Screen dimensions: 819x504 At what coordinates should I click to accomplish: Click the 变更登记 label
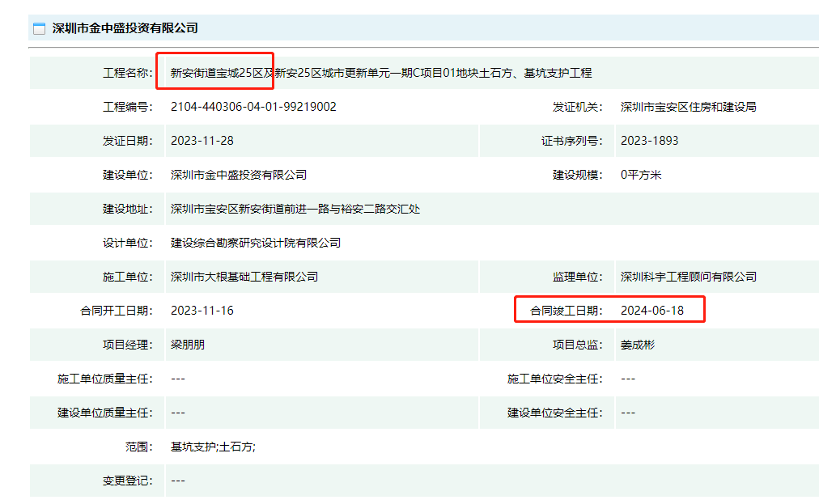128,481
